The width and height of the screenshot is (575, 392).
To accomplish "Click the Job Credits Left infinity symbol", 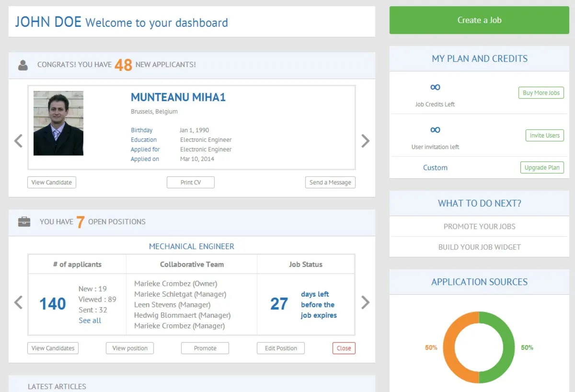I will (x=435, y=87).
